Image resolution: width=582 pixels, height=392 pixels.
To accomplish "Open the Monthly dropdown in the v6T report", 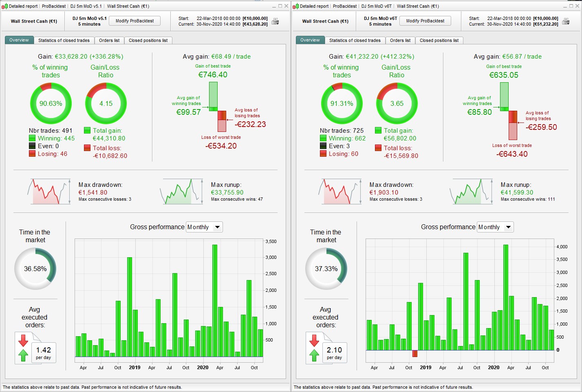I will pos(496,227).
